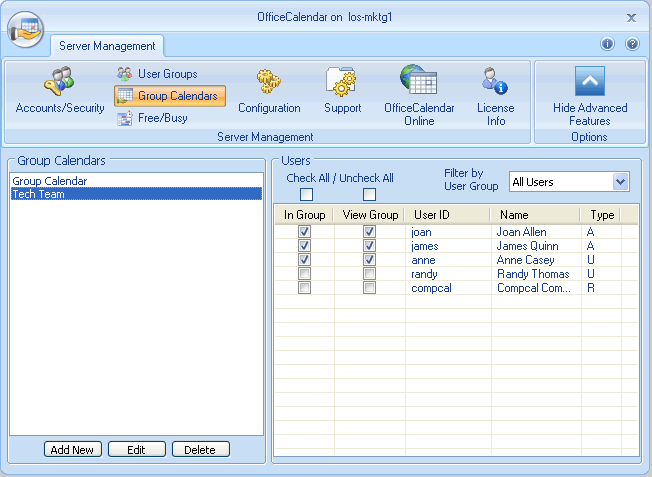Image resolution: width=652 pixels, height=477 pixels.
Task: Click the name Randy Thomas
Action: [x=533, y=274]
